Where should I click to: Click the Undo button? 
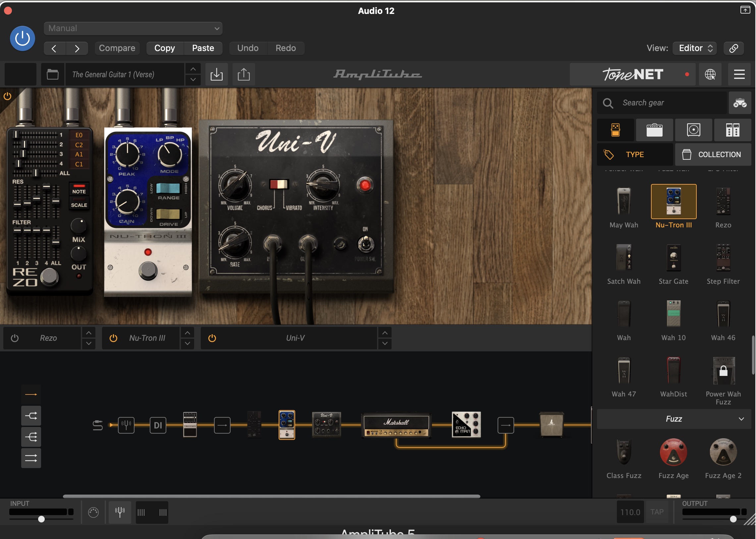(248, 48)
